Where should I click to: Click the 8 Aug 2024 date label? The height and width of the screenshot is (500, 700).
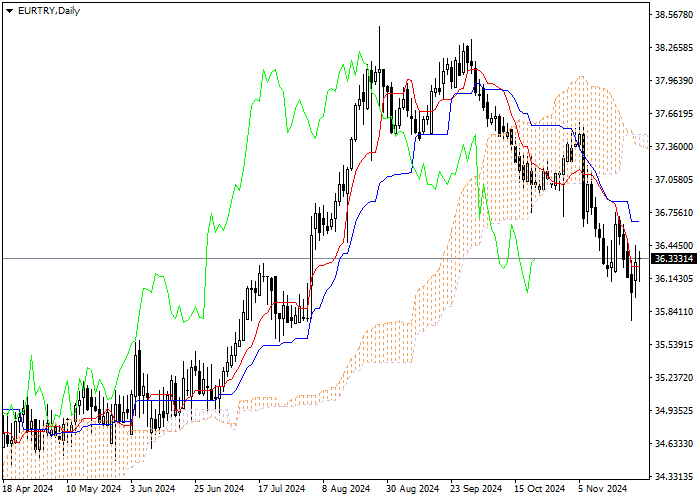coord(346,489)
